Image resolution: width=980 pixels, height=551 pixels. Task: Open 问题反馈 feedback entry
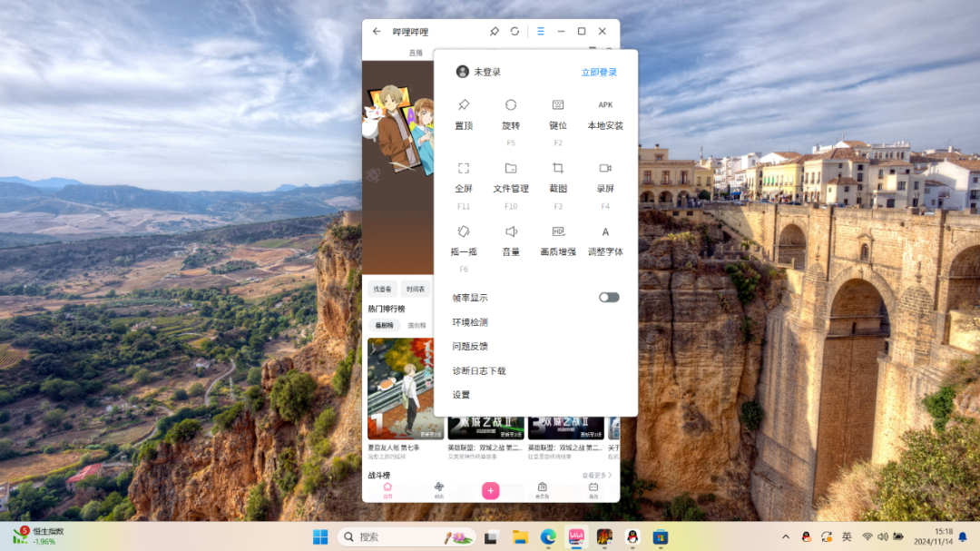tap(470, 346)
